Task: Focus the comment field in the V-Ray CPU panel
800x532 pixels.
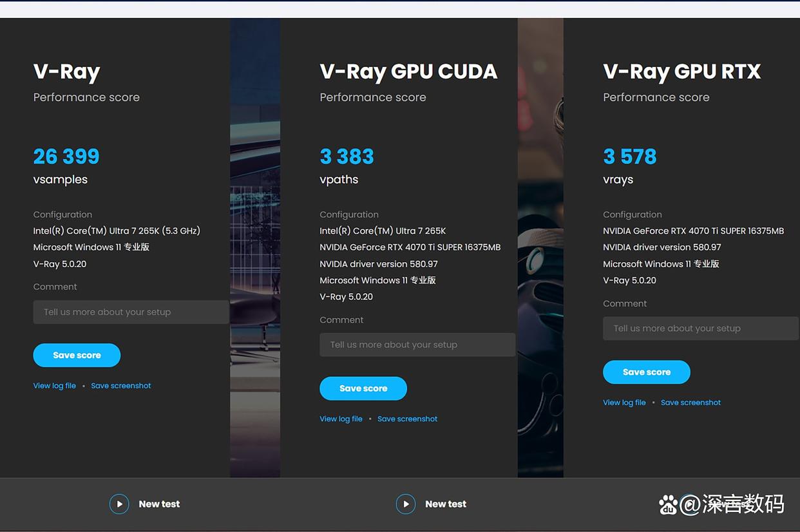Action: [131, 312]
